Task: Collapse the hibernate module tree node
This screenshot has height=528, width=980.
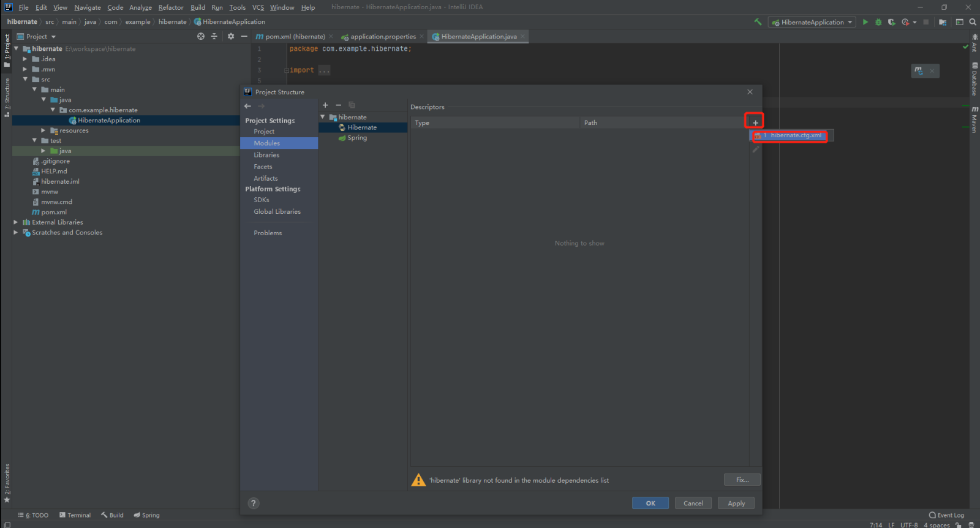Action: (x=323, y=117)
